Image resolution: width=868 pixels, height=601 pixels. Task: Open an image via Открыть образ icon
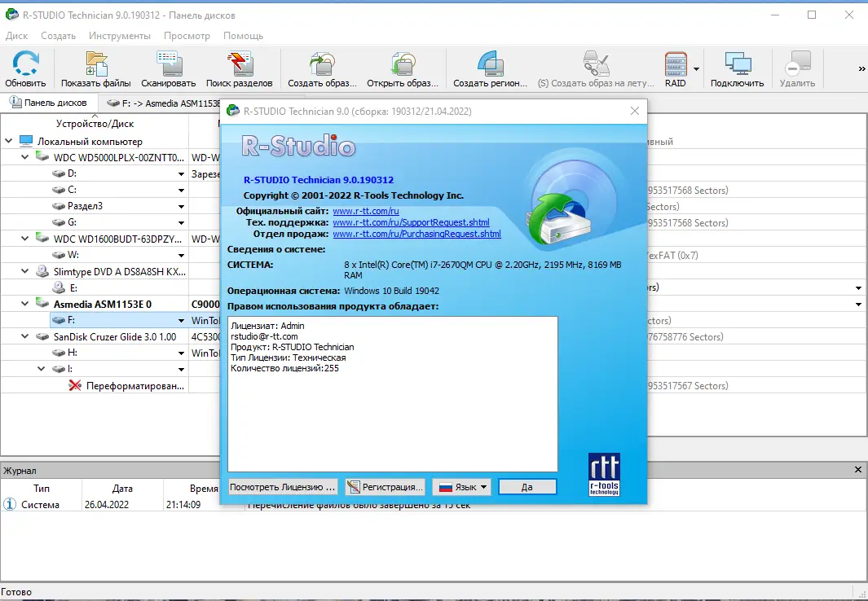(x=403, y=65)
